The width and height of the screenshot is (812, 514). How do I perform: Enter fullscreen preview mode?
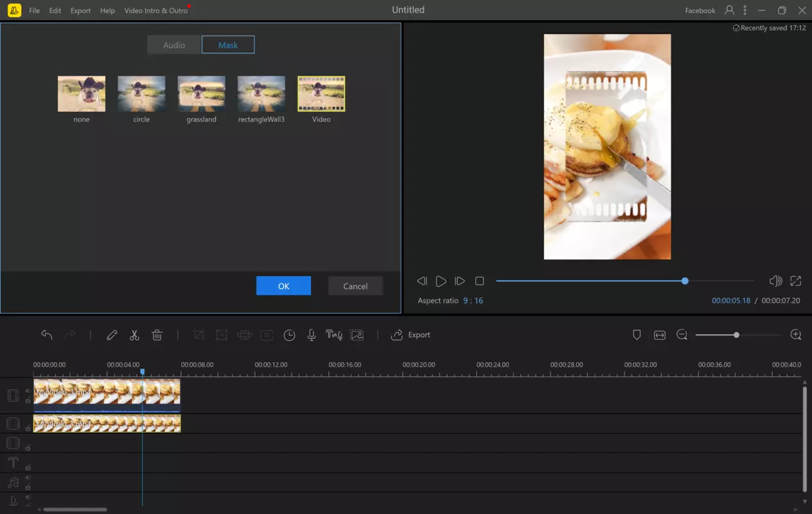795,281
